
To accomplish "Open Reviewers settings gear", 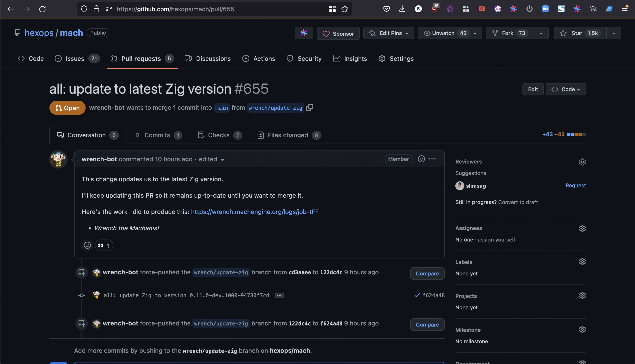I will 582,162.
